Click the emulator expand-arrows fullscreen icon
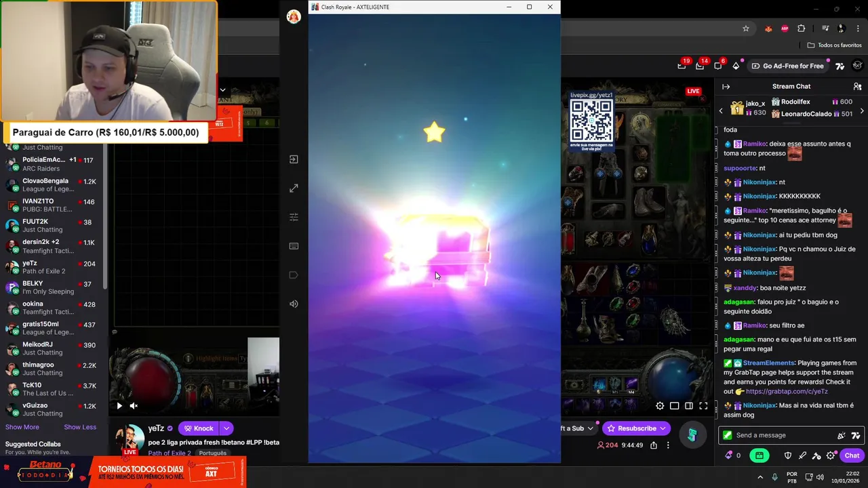Image resolution: width=868 pixels, height=488 pixels. (294, 188)
